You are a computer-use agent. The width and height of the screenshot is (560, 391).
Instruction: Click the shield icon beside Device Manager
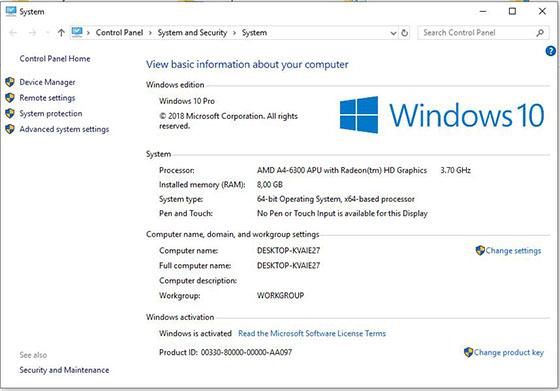coord(10,82)
